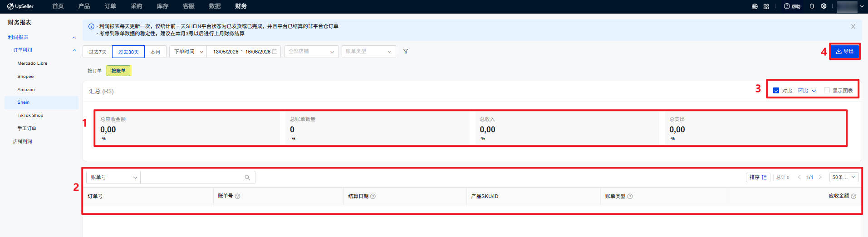868x237 pixels.
Task: Open the 数据 menu
Action: 215,6
